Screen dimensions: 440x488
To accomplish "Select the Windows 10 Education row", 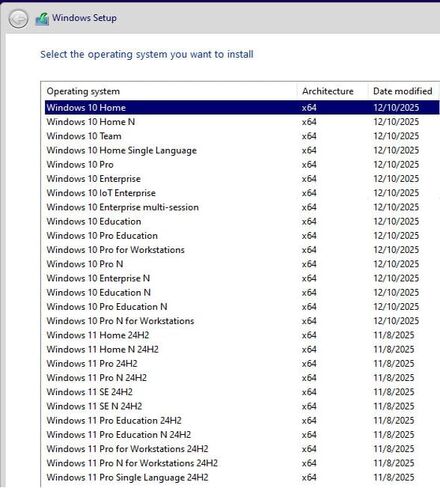I will pos(242,221).
